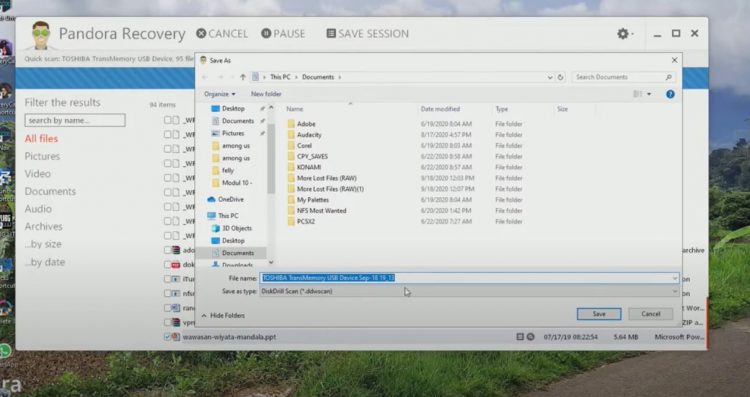Click the navigation pane scroll-down arrow
Viewport: 750px width, 397px height.
tap(271, 262)
